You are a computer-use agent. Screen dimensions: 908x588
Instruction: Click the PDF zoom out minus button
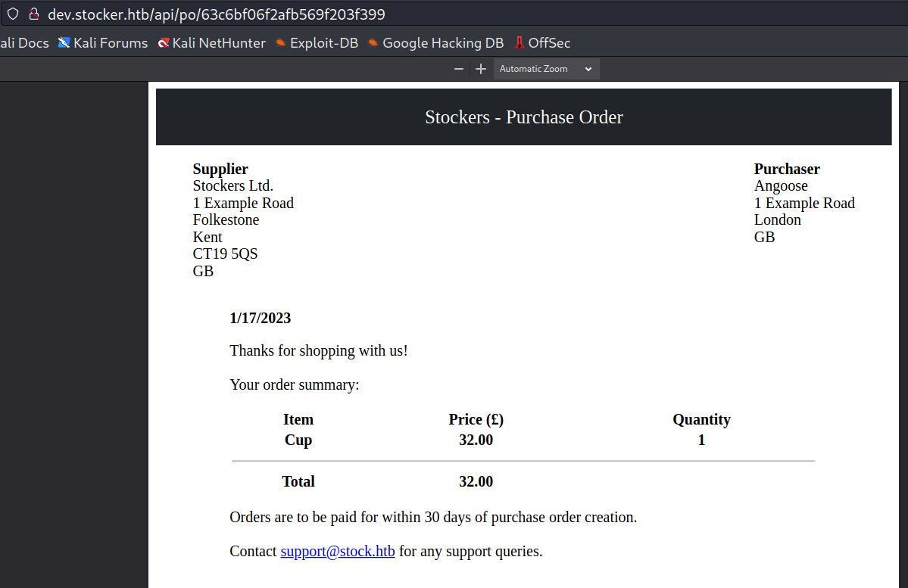click(x=458, y=69)
